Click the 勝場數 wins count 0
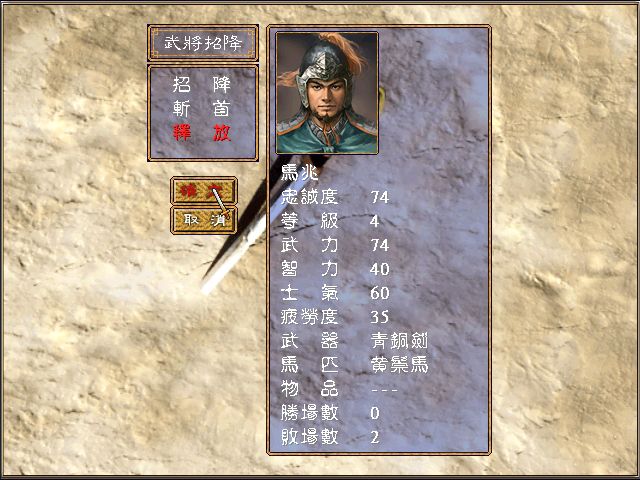Screen dimensions: 640x480 tap(375, 413)
